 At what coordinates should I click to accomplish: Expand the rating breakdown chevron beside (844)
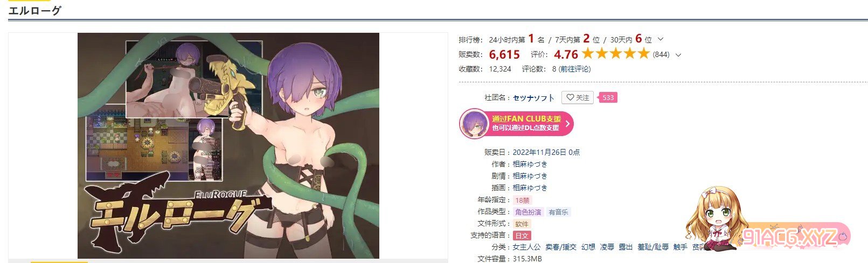[x=678, y=54]
